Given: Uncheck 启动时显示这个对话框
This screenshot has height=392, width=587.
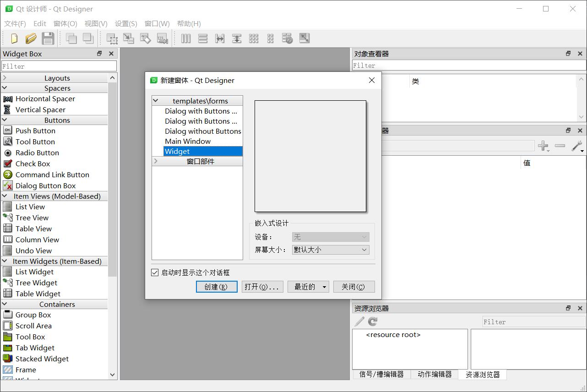Looking at the screenshot, I should tap(155, 272).
